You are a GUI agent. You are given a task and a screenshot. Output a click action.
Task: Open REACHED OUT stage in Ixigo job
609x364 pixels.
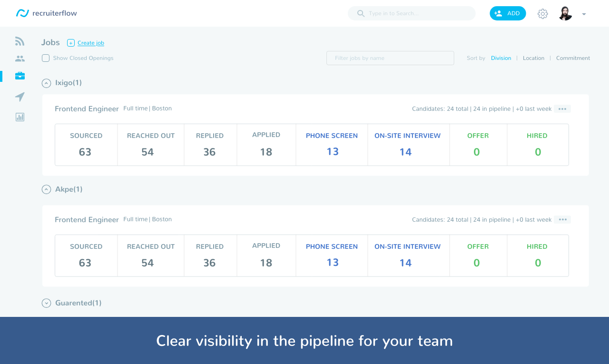pyautogui.click(x=151, y=145)
